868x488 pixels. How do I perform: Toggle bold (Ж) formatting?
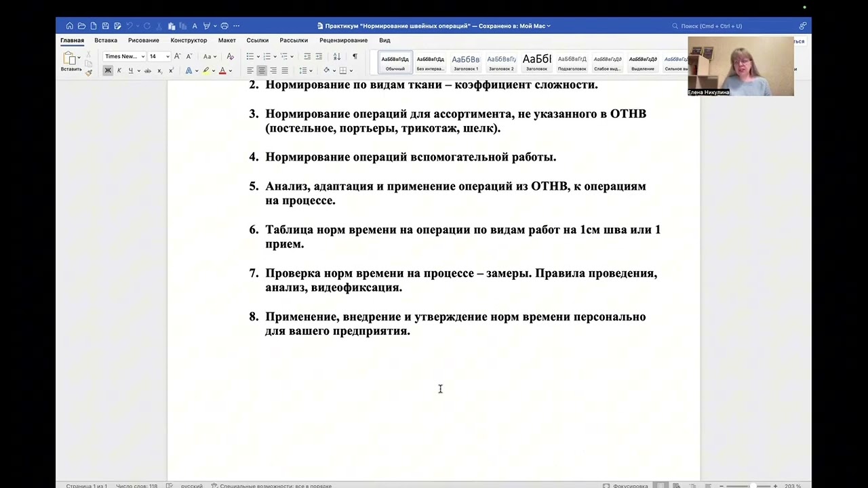(108, 70)
